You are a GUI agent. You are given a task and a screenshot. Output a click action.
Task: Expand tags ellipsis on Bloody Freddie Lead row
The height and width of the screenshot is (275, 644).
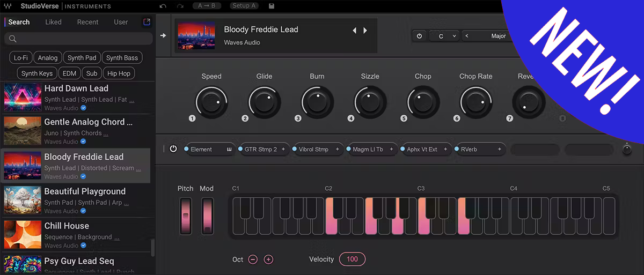(x=139, y=168)
